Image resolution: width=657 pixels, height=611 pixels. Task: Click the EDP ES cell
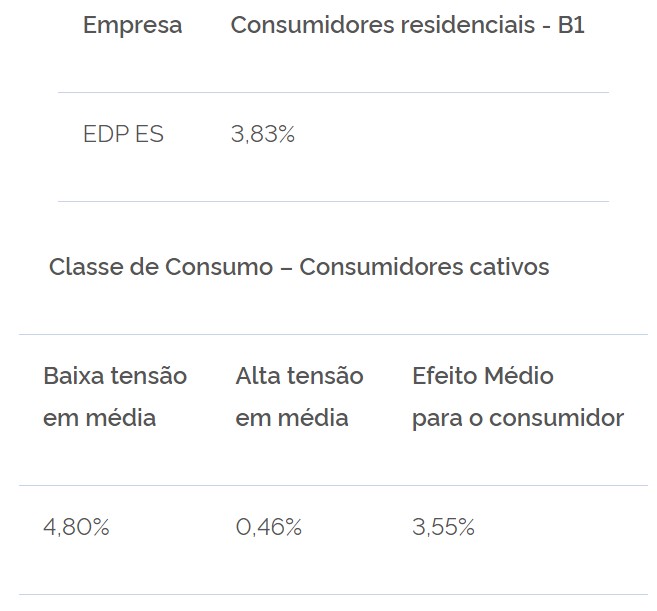123,134
